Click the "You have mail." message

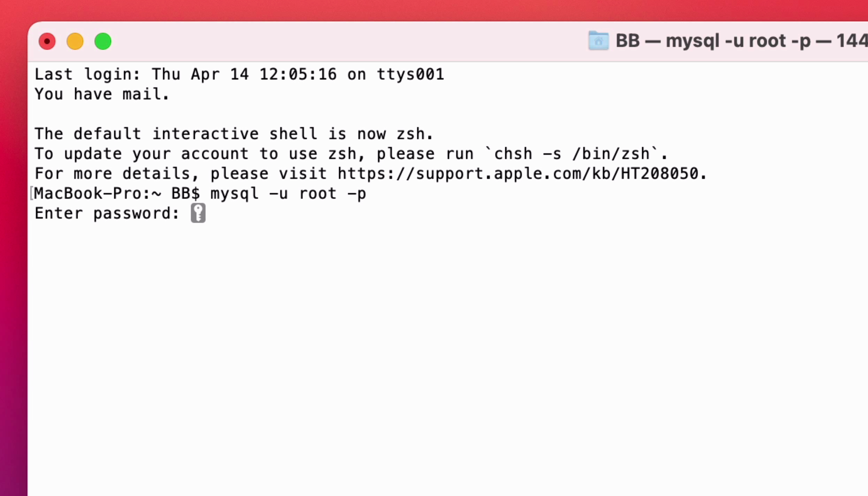pyautogui.click(x=102, y=94)
